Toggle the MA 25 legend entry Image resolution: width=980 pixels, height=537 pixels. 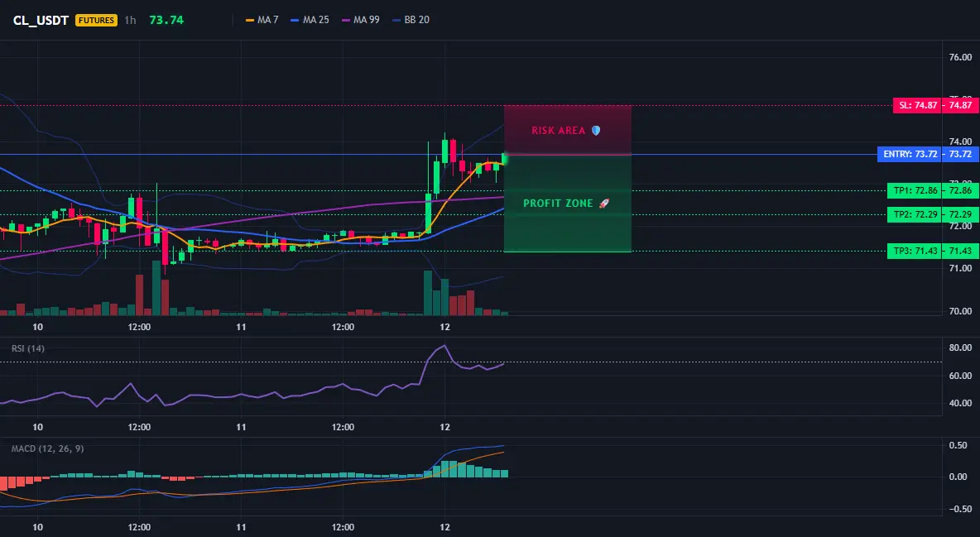[310, 20]
